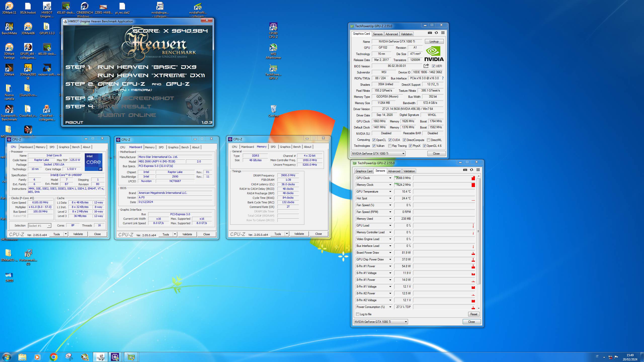Click Close button in CPU-Z Memory window
The height and width of the screenshot is (362, 644).
(x=318, y=234)
